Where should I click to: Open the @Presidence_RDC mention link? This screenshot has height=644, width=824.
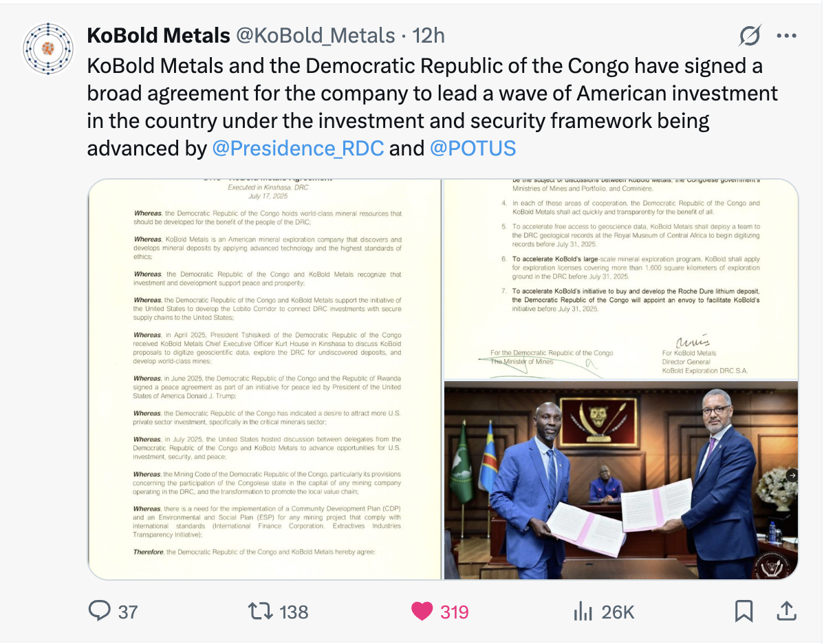(x=298, y=148)
